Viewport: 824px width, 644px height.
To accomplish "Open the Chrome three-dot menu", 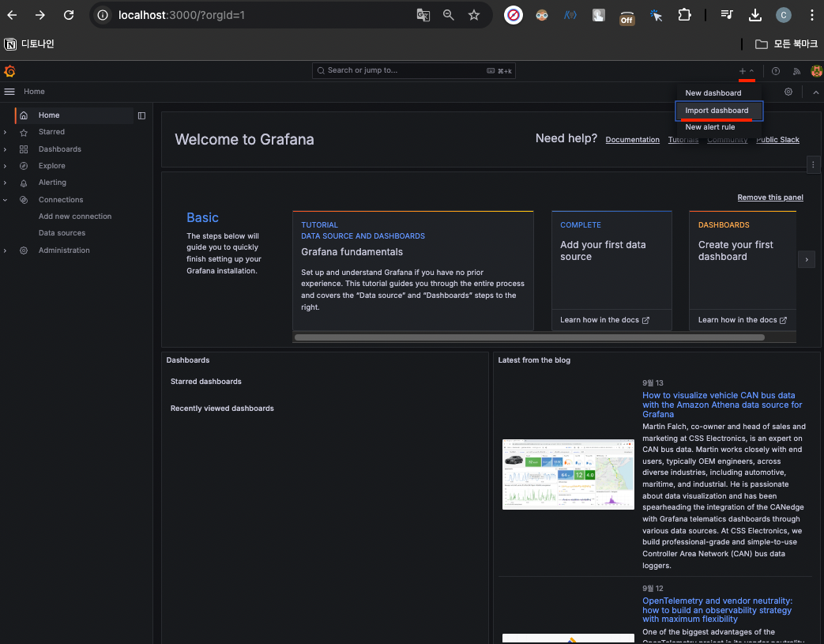I will point(812,15).
